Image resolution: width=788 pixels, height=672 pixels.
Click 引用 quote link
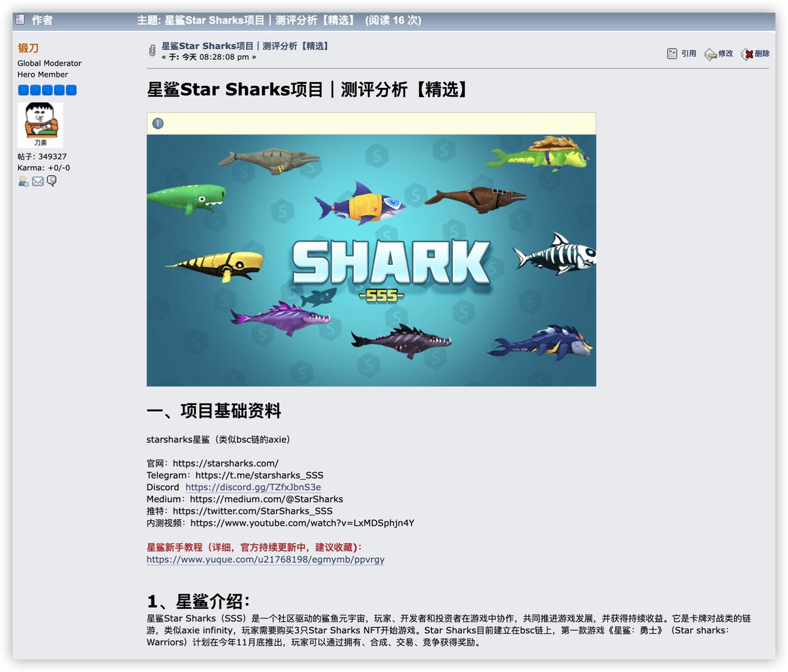pyautogui.click(x=688, y=54)
